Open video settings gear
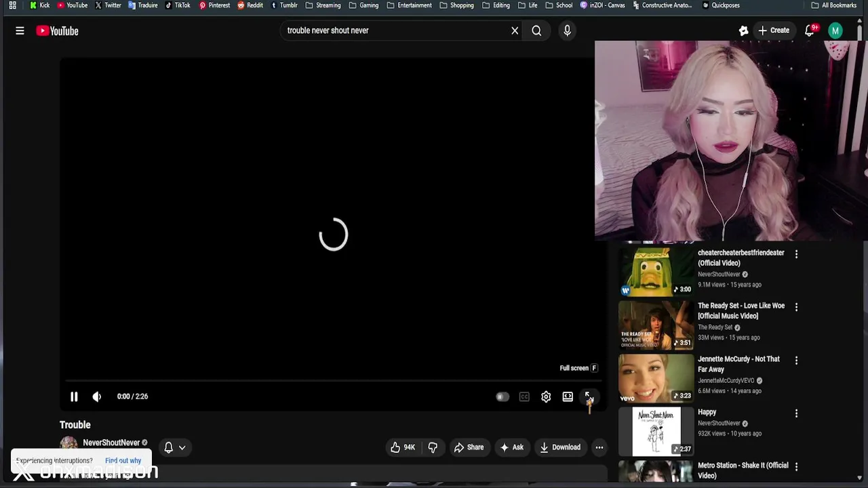The width and height of the screenshot is (868, 488). pos(546,397)
